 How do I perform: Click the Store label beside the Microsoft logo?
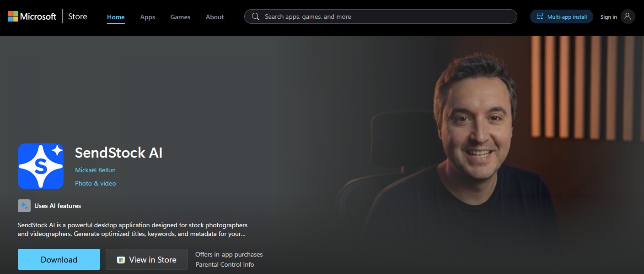pos(77,16)
